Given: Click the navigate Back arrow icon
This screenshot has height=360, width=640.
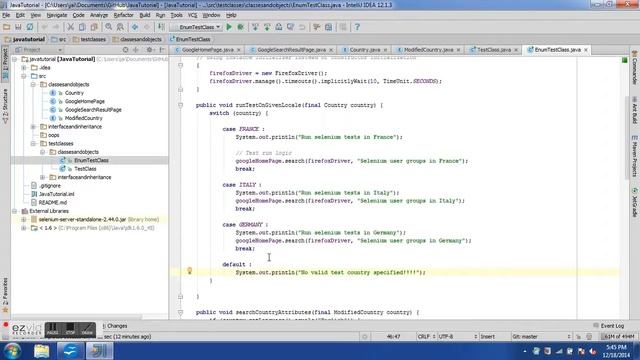Looking at the screenshot, I should (x=135, y=27).
